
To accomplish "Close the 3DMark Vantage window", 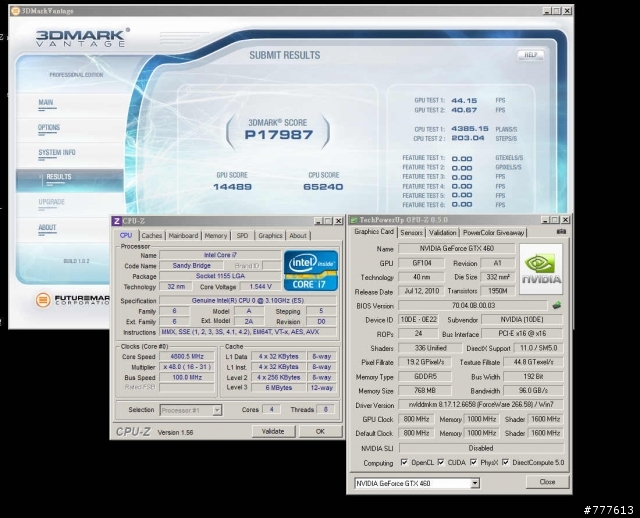I will click(x=567, y=11).
